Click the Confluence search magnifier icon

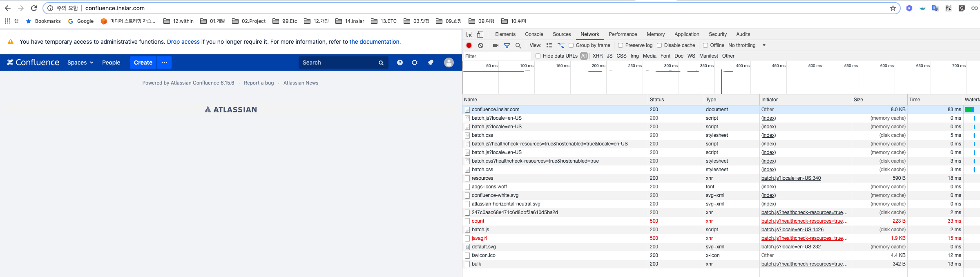point(381,63)
